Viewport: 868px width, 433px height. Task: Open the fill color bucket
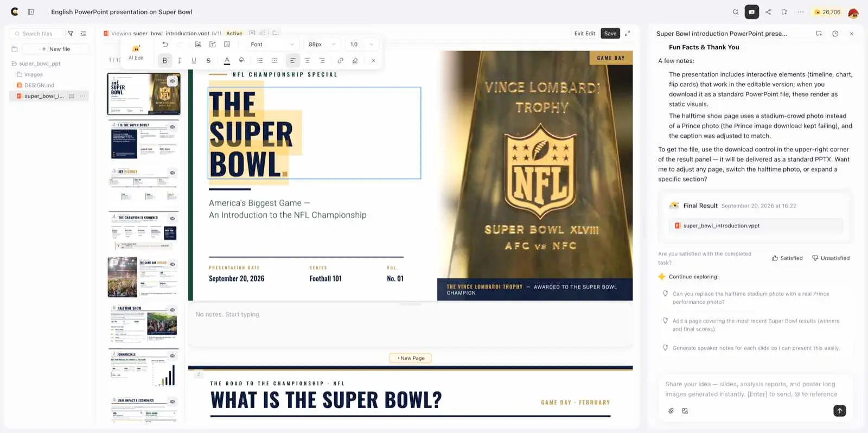click(241, 61)
